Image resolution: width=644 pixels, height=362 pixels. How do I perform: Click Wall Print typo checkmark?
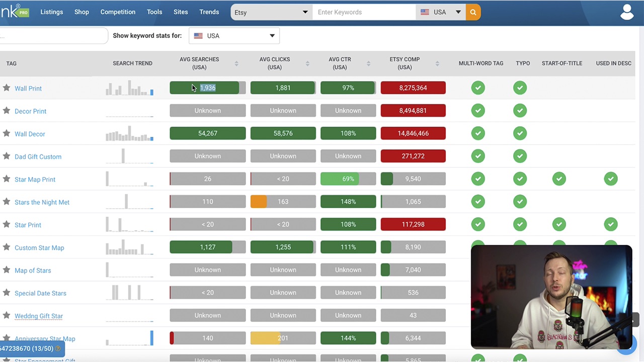(520, 88)
